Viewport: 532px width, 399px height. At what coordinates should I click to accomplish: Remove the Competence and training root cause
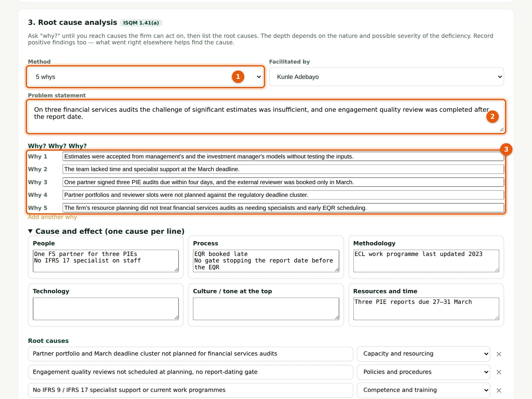click(499, 390)
